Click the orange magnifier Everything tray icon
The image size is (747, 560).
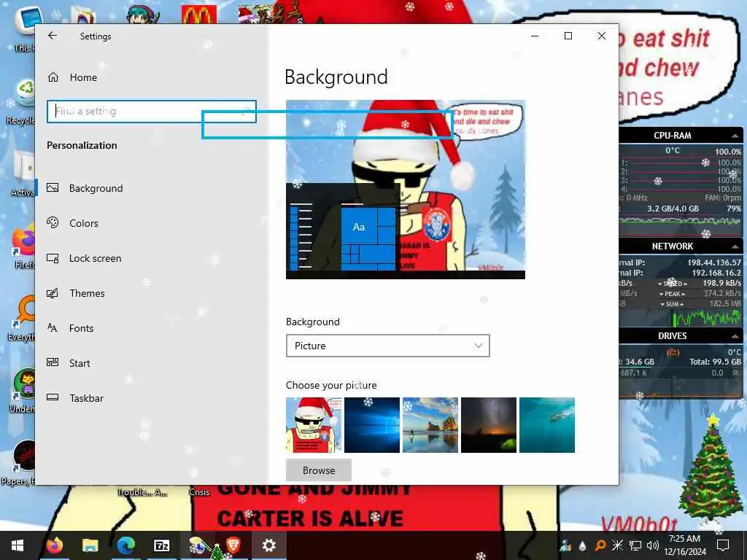coord(600,545)
